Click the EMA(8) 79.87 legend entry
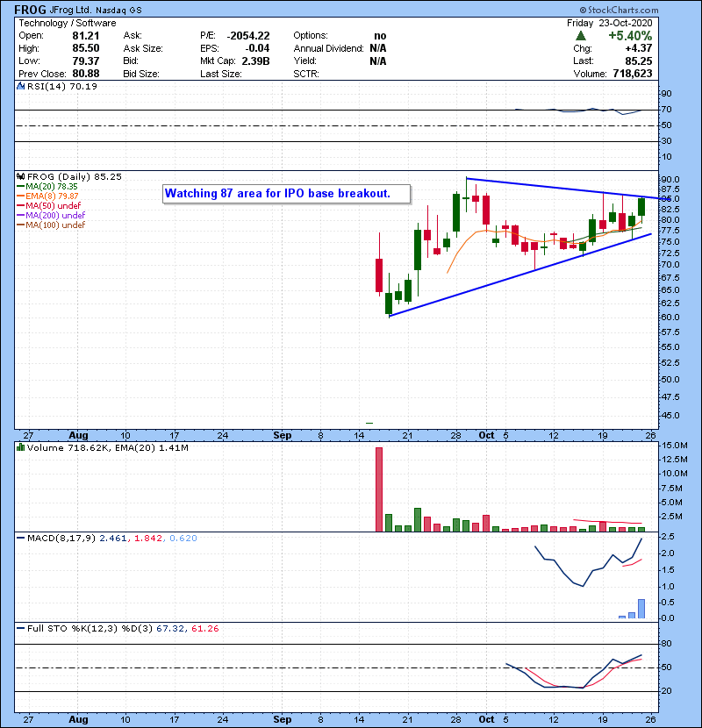 point(47,196)
